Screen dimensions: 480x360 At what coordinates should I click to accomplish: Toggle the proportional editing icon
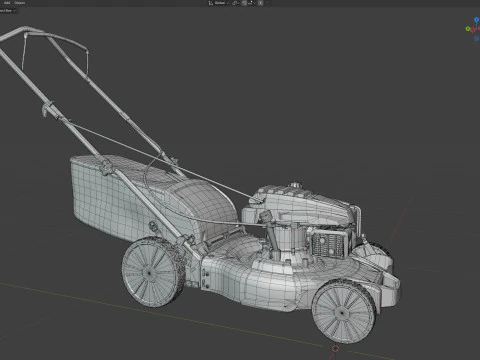coord(260,3)
